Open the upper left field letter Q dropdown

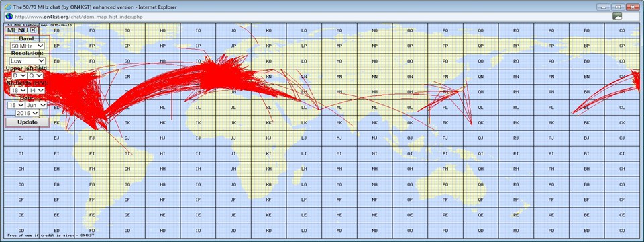36,76
